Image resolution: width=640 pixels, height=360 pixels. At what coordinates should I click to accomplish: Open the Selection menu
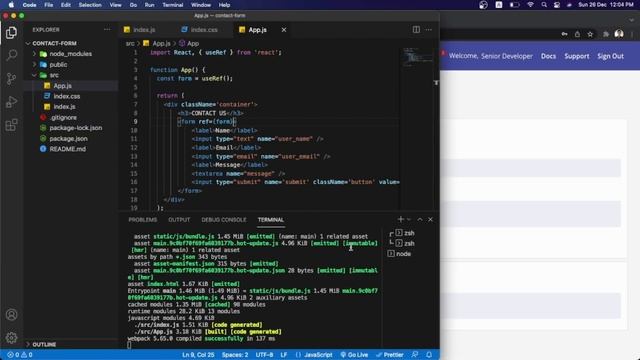tap(90, 5)
